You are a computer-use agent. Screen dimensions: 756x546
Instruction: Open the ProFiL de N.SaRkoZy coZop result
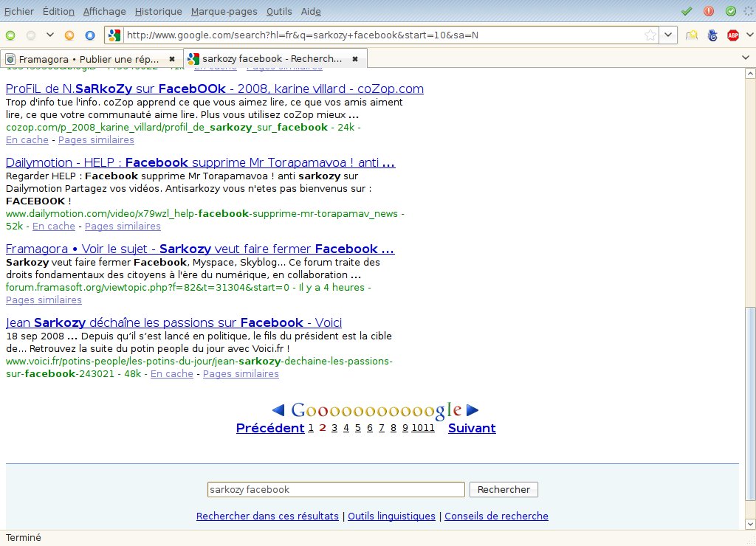215,89
